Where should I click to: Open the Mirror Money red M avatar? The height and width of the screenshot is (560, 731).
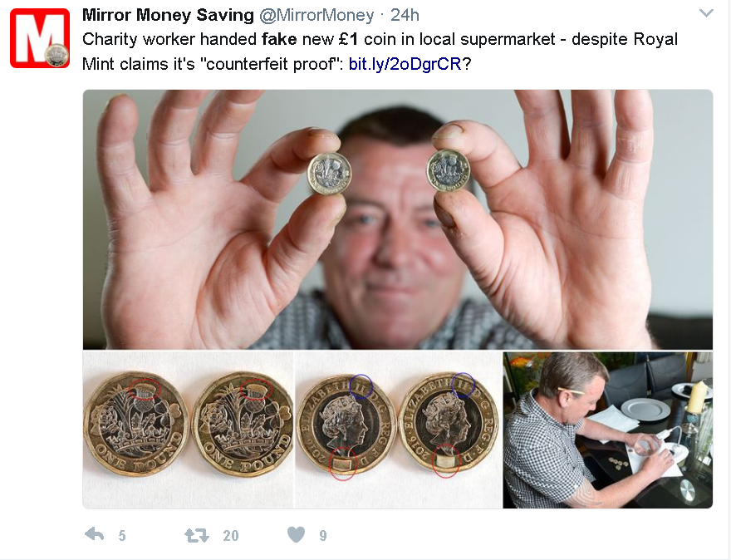[40, 38]
